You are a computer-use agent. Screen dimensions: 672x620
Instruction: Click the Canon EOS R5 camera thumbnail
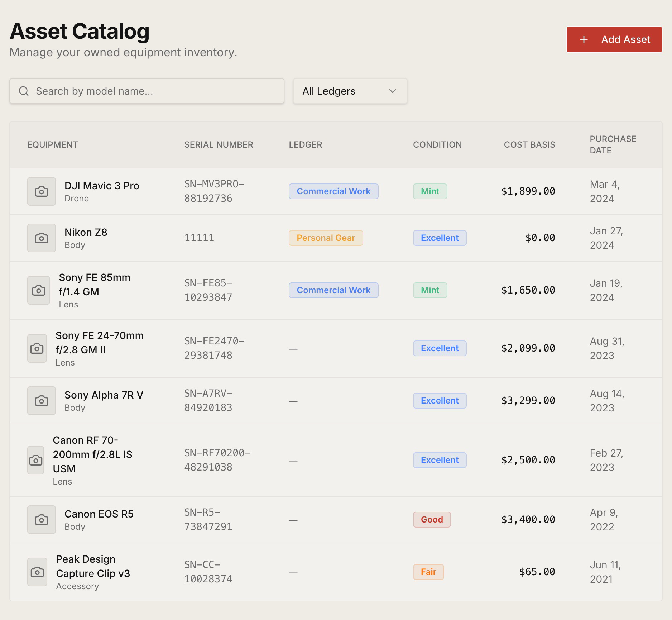42,520
